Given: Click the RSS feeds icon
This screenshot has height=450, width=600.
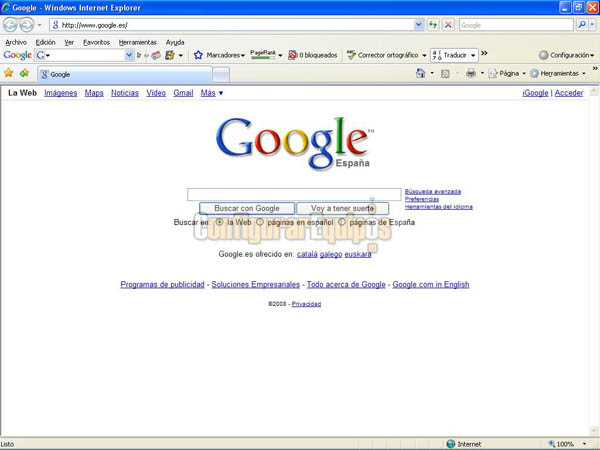Looking at the screenshot, I should 445,73.
